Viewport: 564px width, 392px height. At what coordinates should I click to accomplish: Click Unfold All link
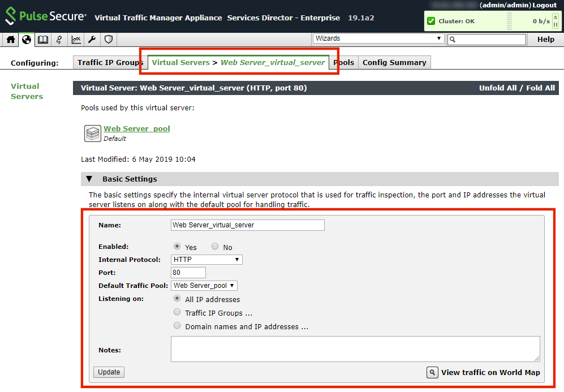497,88
